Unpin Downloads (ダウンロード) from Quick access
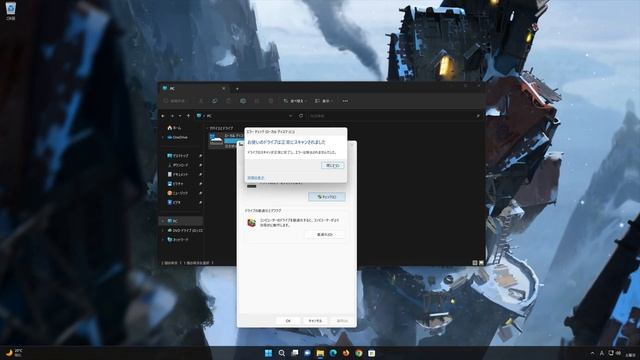 pyautogui.click(x=200, y=165)
